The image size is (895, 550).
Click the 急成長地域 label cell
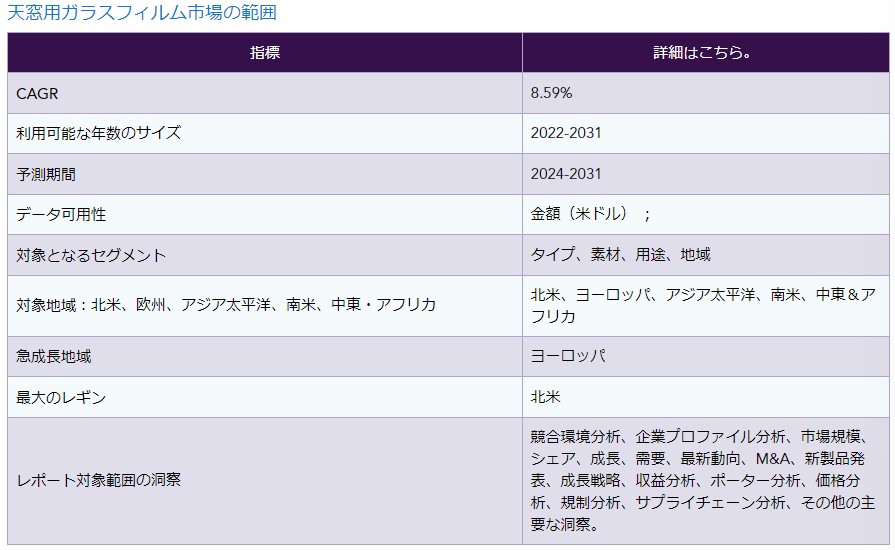[54, 356]
